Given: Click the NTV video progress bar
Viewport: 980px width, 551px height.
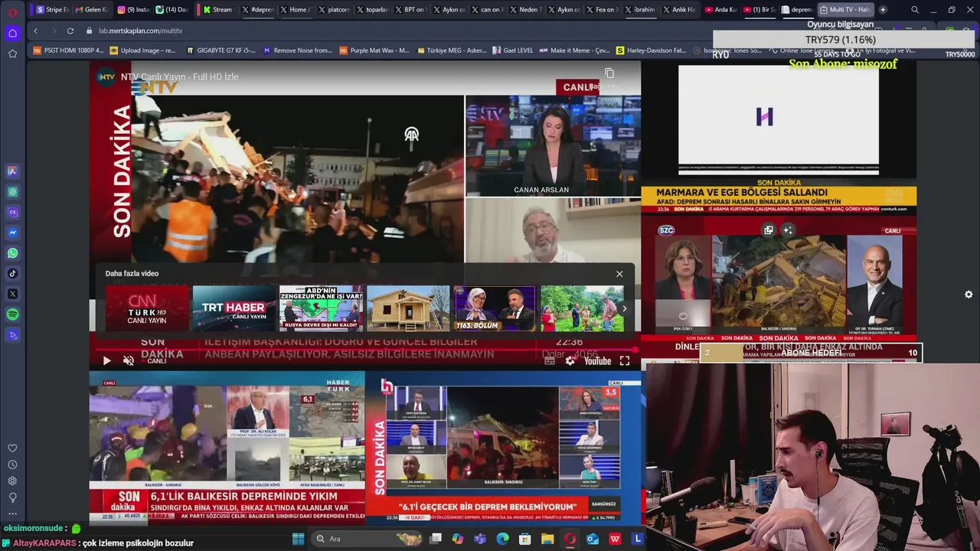Looking at the screenshot, I should (x=364, y=350).
